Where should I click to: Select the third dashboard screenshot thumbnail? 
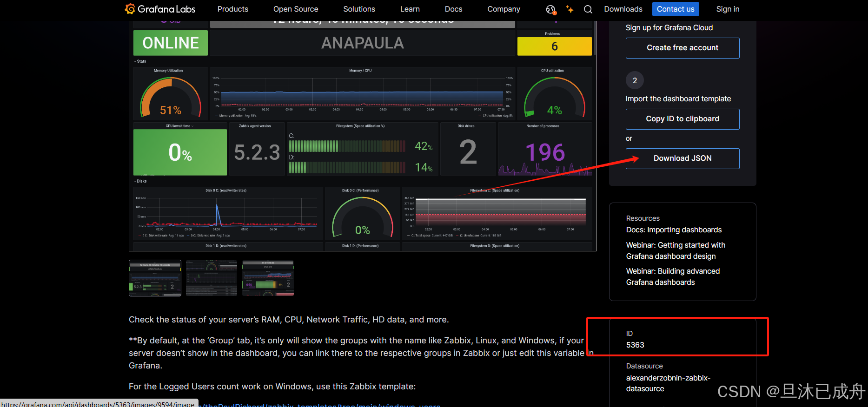point(268,278)
